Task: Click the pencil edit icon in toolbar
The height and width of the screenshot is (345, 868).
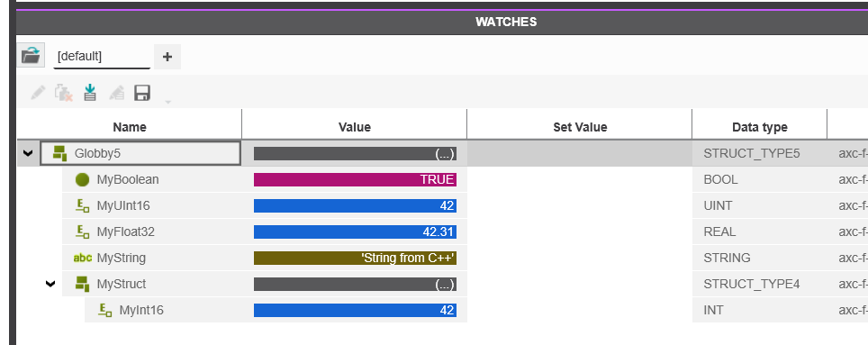Action: click(x=38, y=93)
